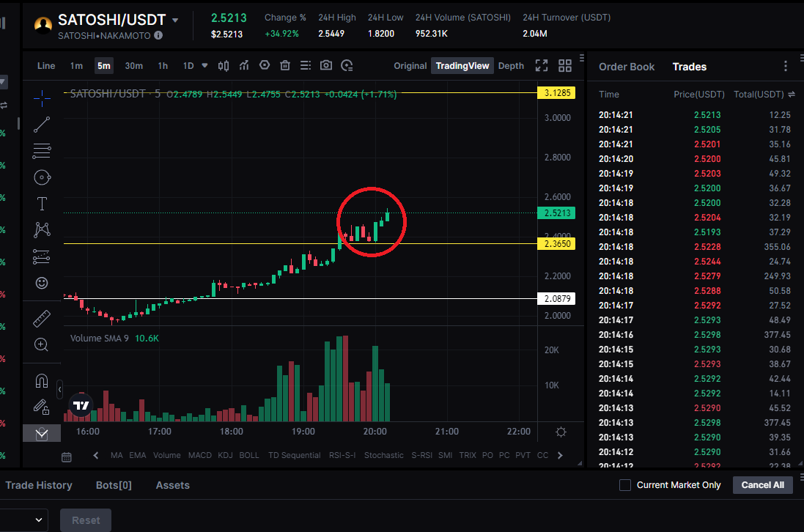Open the XABCD pattern tool

tap(42, 229)
